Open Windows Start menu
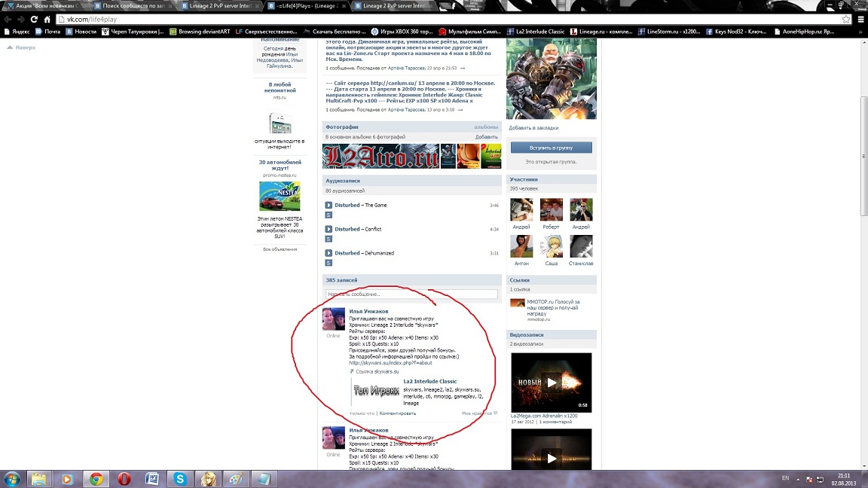868x488 pixels. (11, 479)
